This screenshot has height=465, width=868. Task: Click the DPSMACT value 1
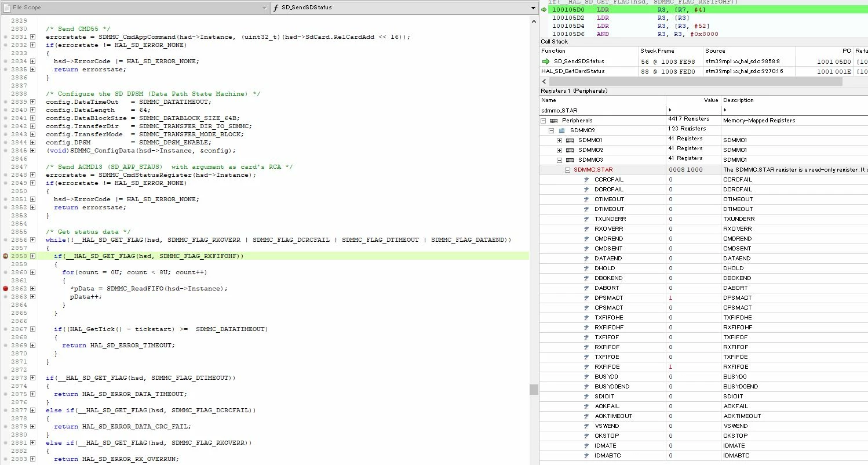[670, 298]
